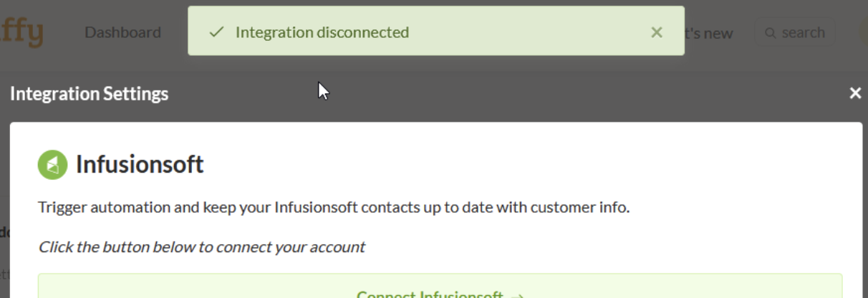The height and width of the screenshot is (298, 868).
Task: Click the Trigger automation description text
Action: [334, 208]
